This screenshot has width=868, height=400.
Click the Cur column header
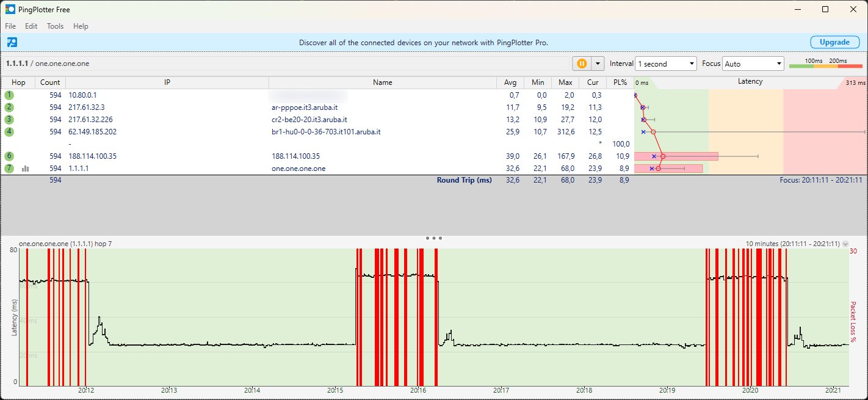point(593,82)
